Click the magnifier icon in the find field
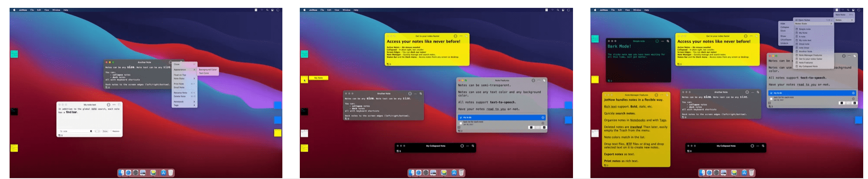 (61, 131)
